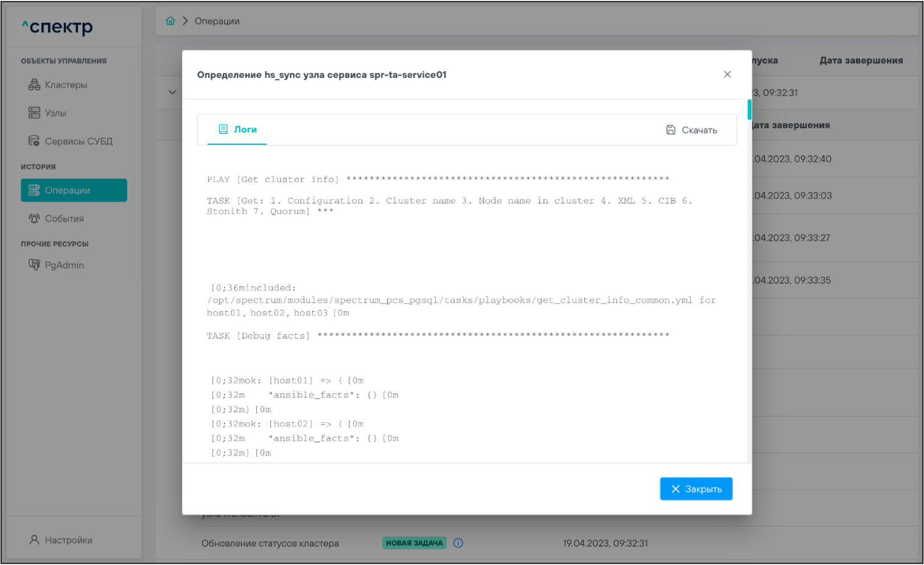Download logs via Скачать
This screenshot has height=565, width=924.
[x=692, y=130]
